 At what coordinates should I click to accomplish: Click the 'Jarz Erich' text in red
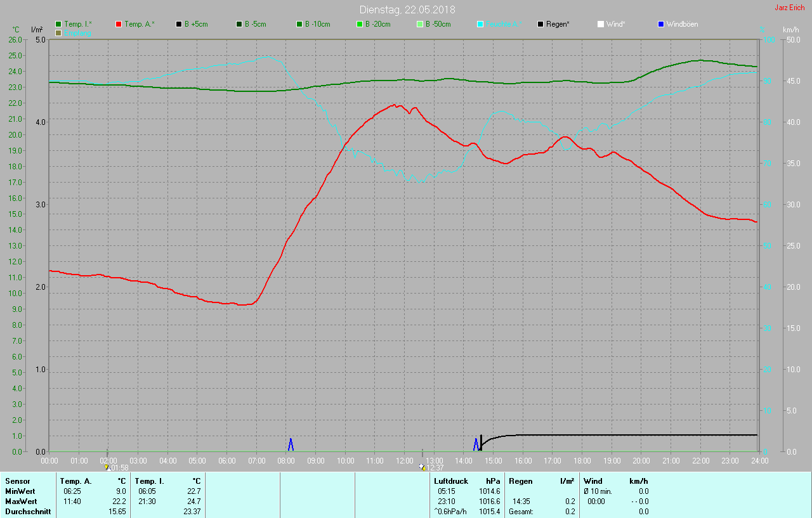click(790, 8)
